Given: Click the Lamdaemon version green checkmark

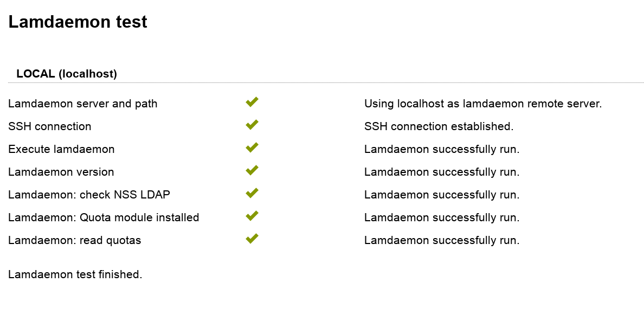Looking at the screenshot, I should point(252,170).
